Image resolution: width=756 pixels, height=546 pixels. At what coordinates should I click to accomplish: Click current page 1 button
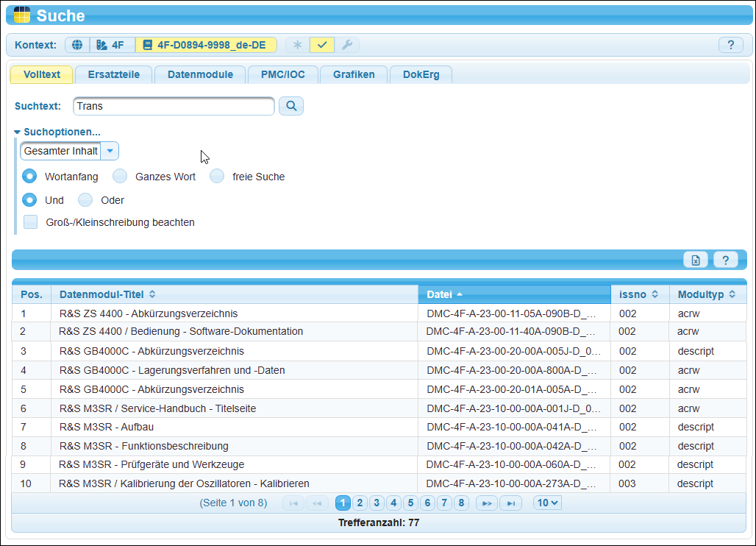tap(343, 503)
